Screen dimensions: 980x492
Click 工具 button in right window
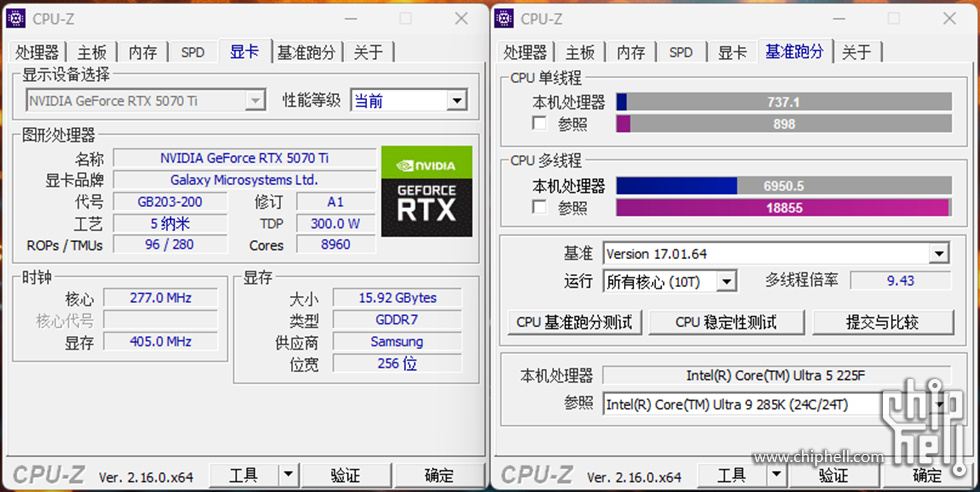coord(731,475)
